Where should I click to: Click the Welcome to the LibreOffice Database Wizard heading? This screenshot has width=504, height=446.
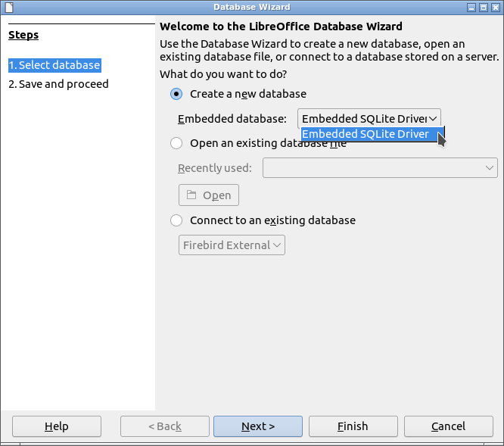(281, 27)
